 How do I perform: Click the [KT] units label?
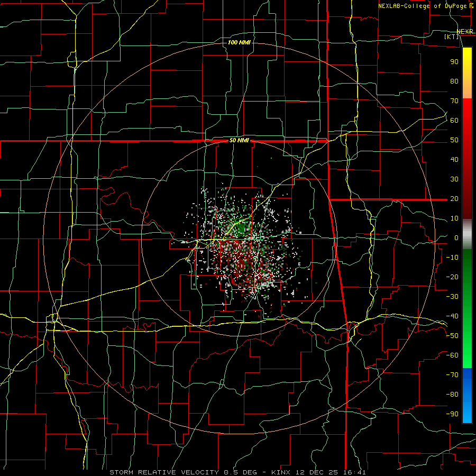pos(452,36)
